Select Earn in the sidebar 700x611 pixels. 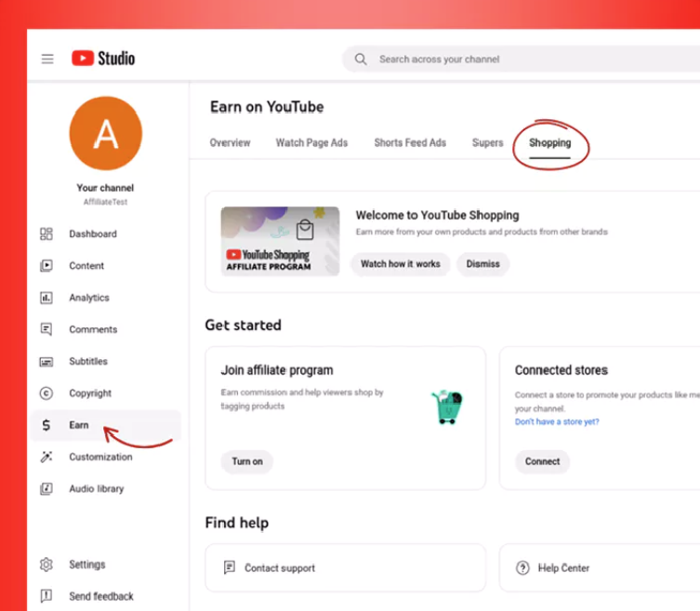106,425
